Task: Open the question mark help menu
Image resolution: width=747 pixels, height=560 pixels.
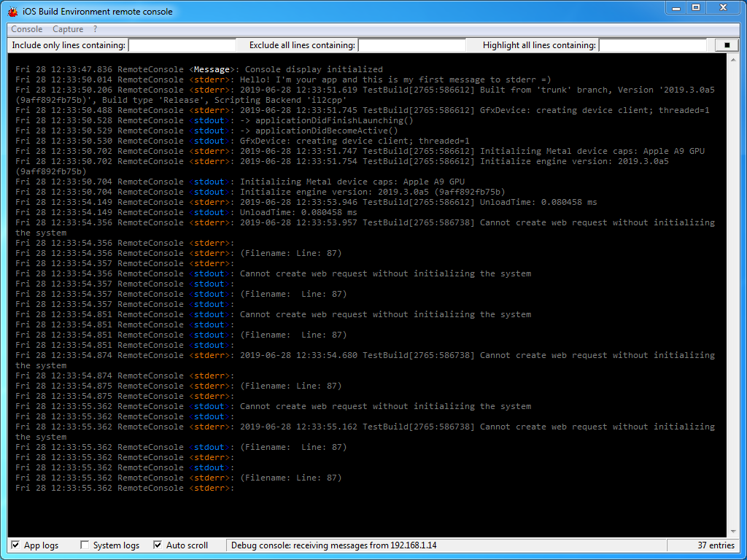Action: 96,29
